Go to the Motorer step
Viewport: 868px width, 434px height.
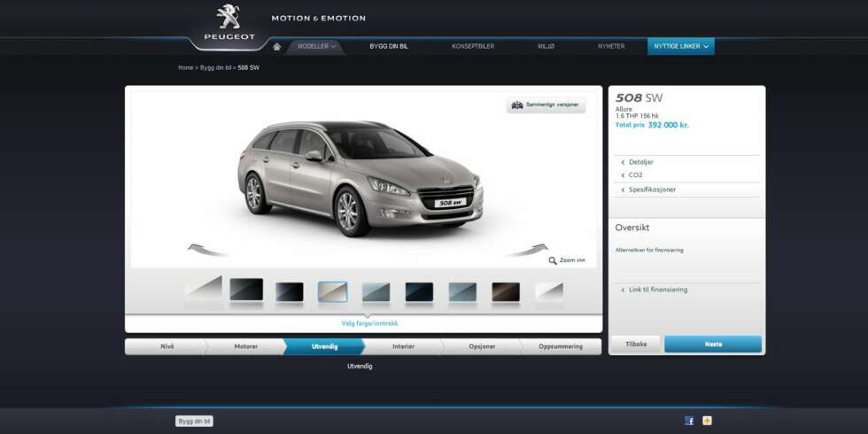click(246, 346)
